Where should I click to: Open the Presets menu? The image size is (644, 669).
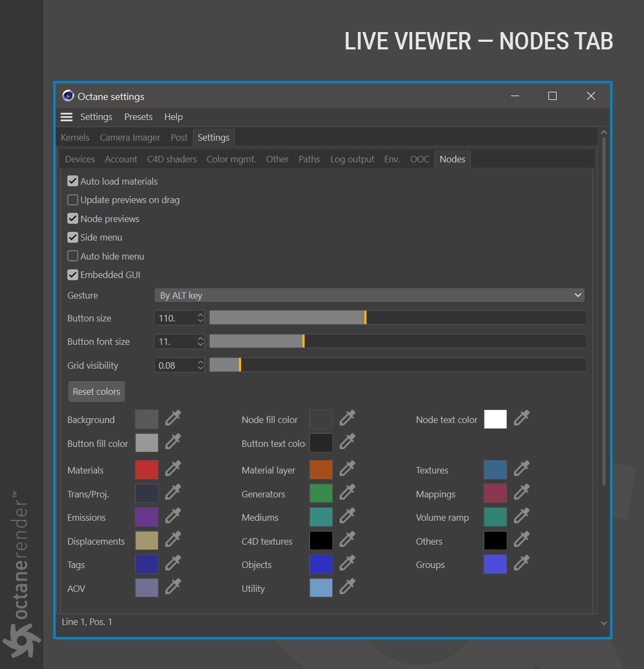pyautogui.click(x=138, y=117)
